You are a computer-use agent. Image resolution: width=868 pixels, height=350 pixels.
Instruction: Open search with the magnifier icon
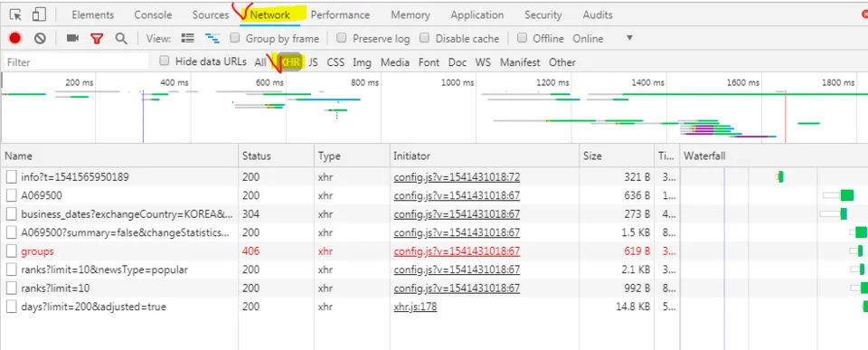click(121, 38)
